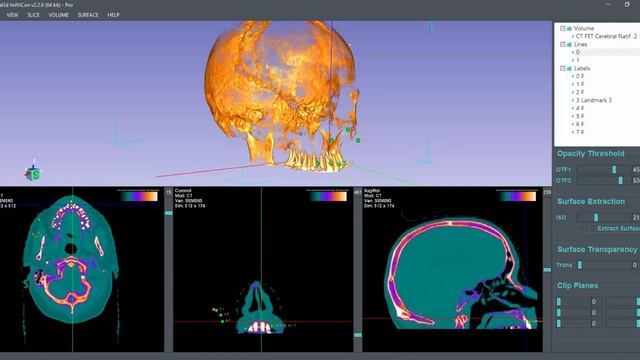The height and width of the screenshot is (360, 640).
Task: Open the VIEW menu
Action: (12, 15)
